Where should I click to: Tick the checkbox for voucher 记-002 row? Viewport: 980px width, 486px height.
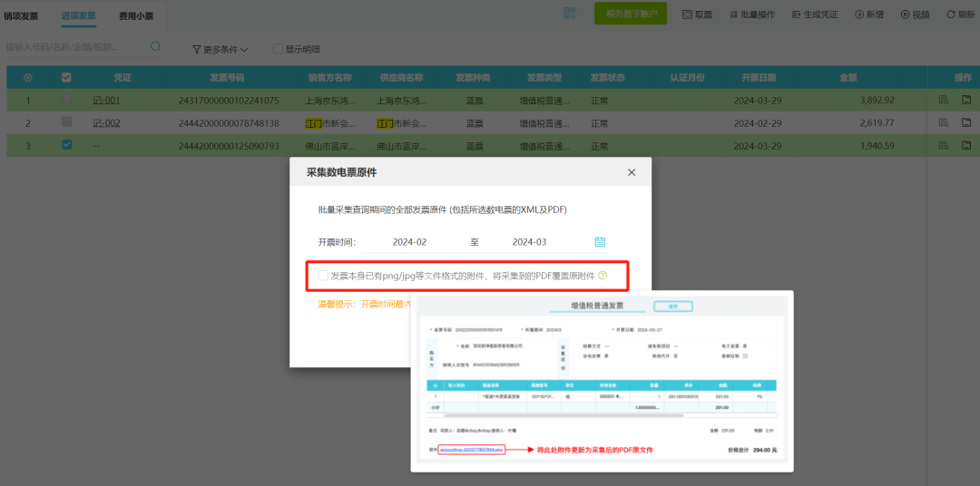point(67,121)
